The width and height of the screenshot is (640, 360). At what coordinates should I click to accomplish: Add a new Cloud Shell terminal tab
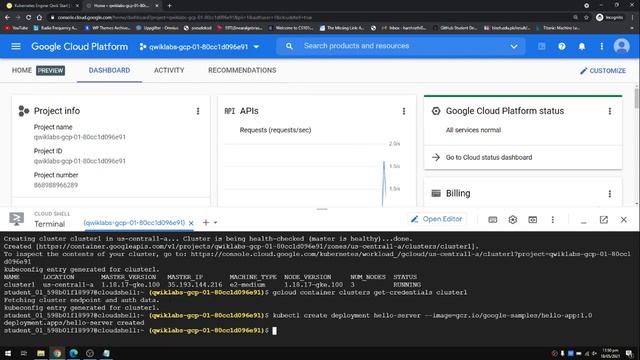206,222
